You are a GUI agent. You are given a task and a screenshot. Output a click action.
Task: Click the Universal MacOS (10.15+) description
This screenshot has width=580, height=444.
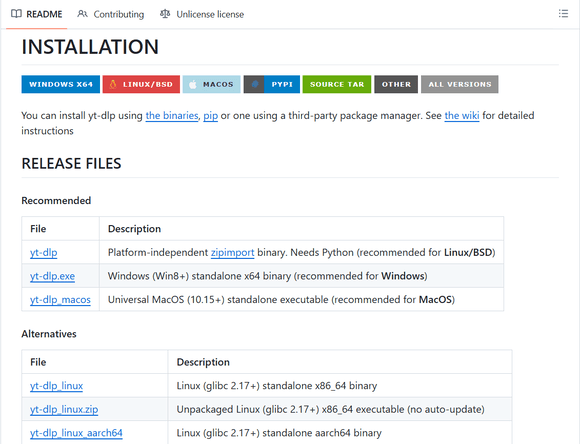(x=281, y=300)
